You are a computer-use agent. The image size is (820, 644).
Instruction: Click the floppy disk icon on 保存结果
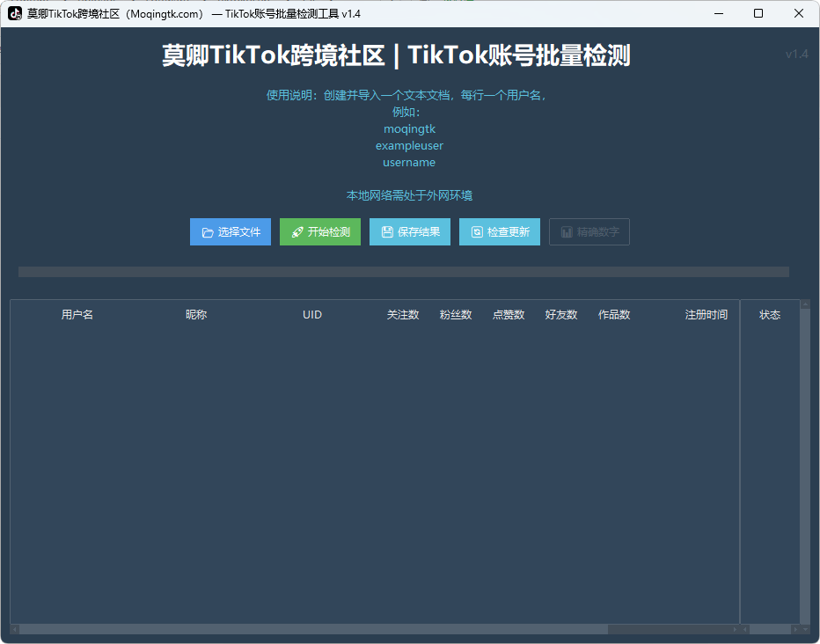[387, 232]
